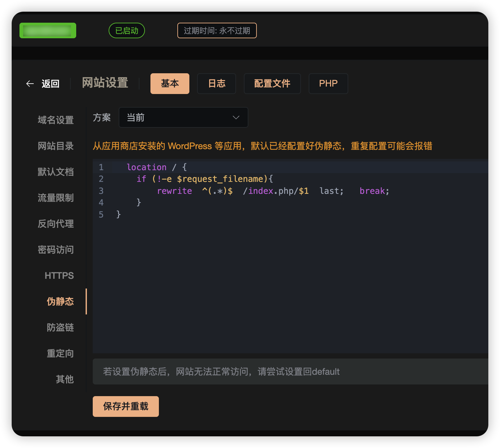Select 网站目录 in the sidebar
Screen dimensions: 500x448
coord(56,146)
